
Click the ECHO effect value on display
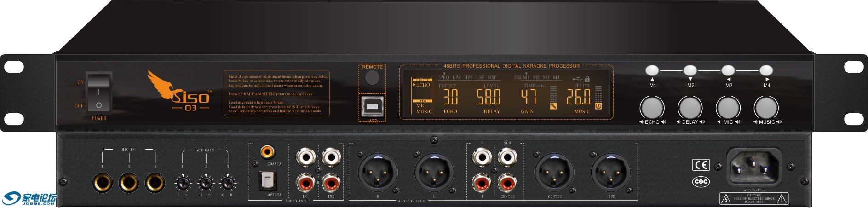click(x=450, y=97)
